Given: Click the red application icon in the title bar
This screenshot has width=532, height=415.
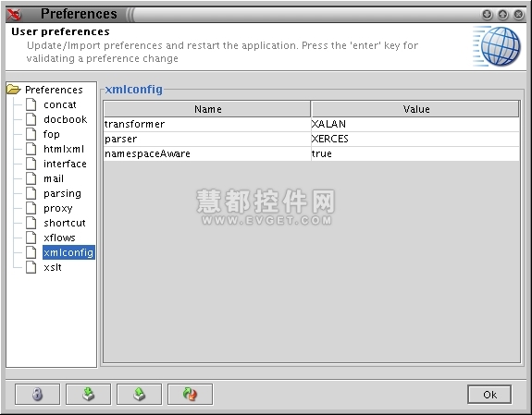Looking at the screenshot, I should point(15,14).
